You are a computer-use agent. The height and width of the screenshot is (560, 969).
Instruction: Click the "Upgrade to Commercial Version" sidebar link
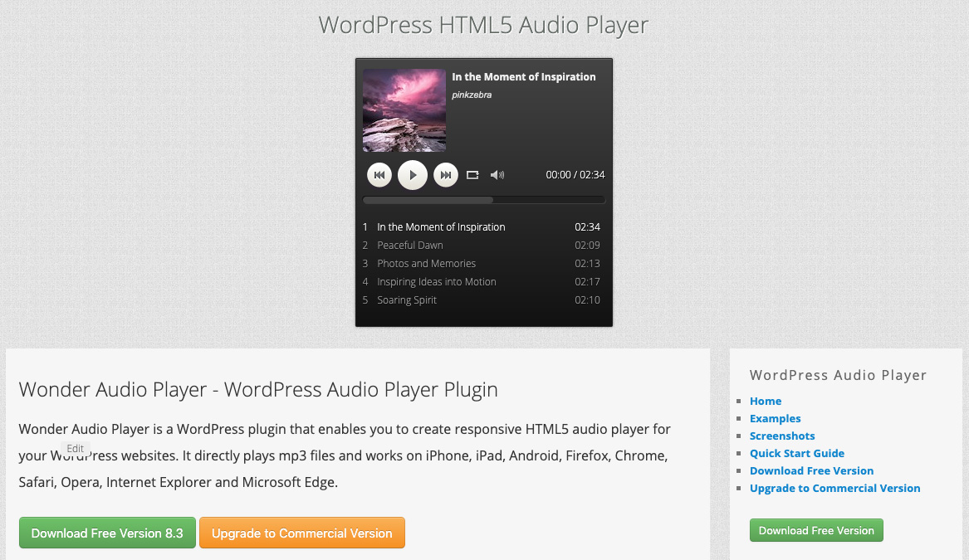[x=834, y=488]
